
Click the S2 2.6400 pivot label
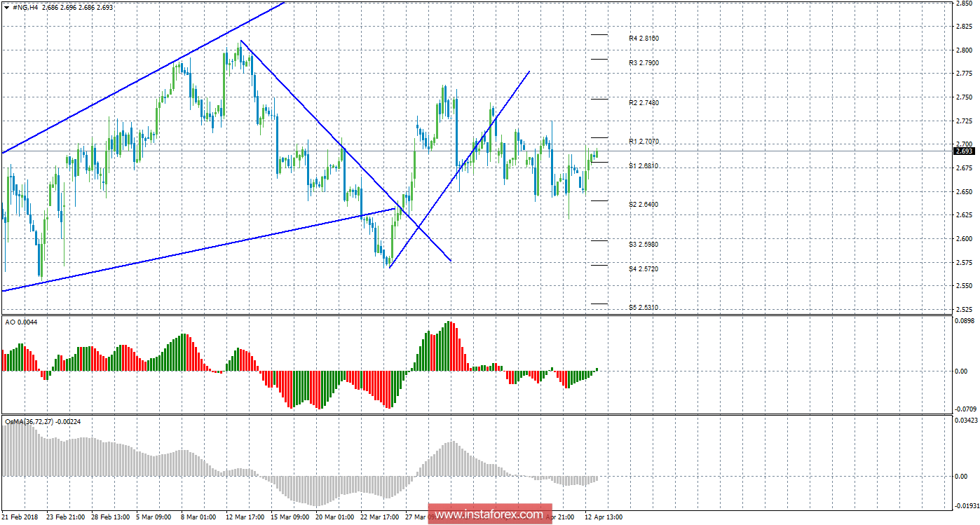644,205
